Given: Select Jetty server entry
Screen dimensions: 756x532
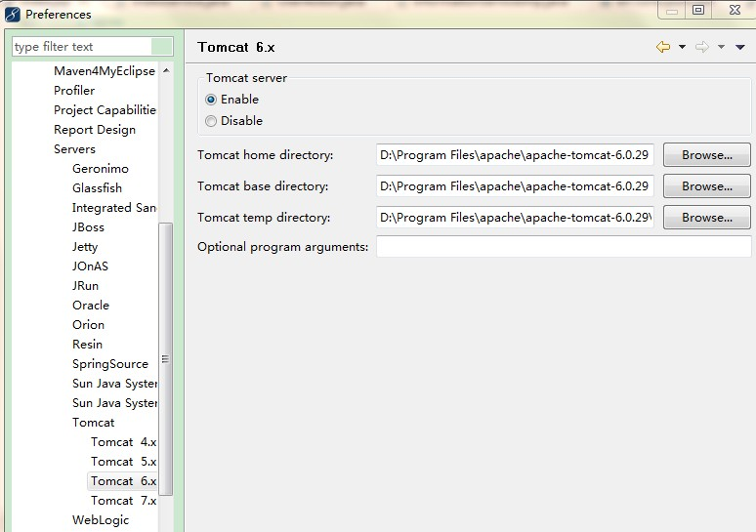Looking at the screenshot, I should [85, 247].
